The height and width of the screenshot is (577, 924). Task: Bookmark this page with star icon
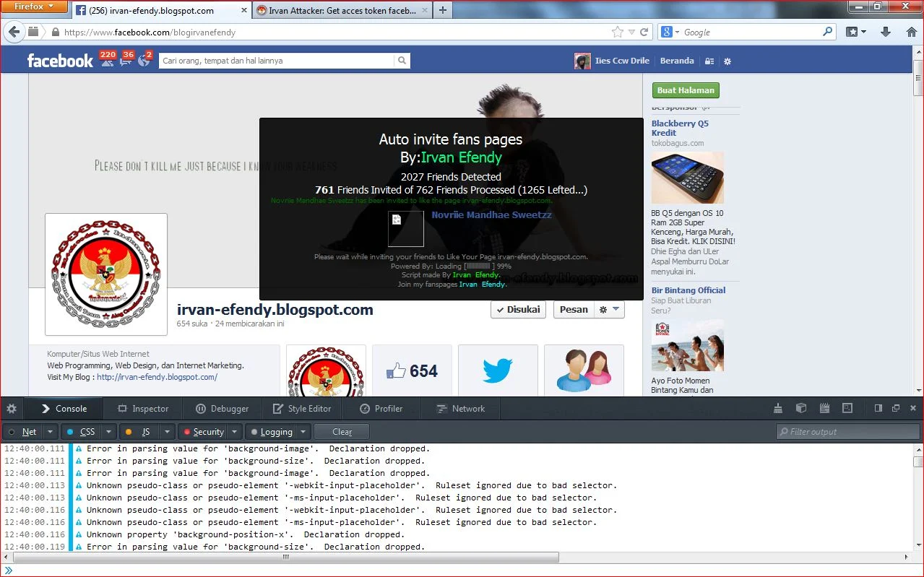click(x=617, y=32)
